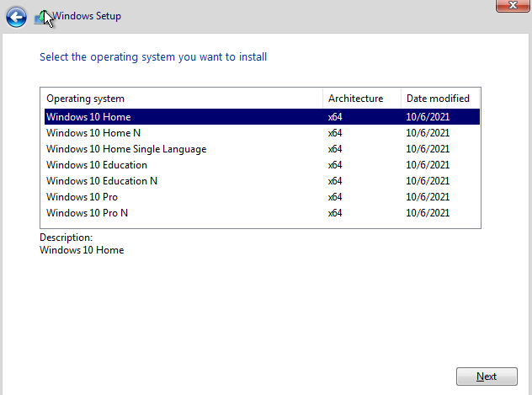
Task: Pick Windows 10 Education N row
Action: click(x=262, y=180)
